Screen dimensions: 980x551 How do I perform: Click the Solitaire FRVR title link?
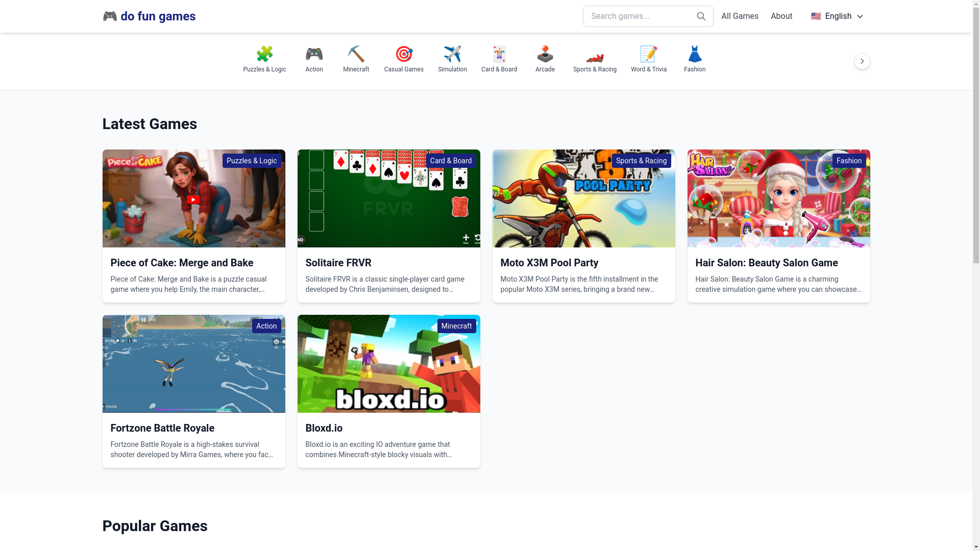coord(338,263)
